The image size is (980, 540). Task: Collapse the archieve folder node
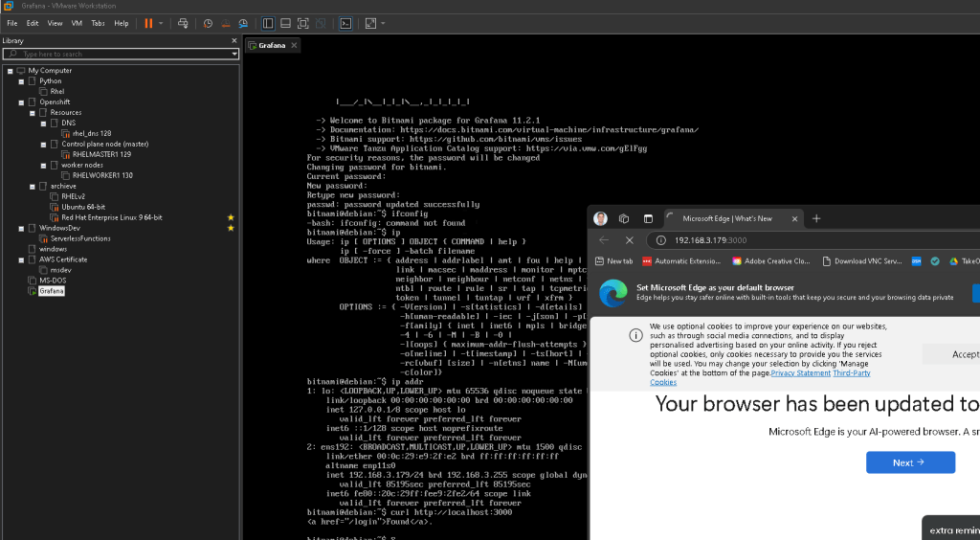point(33,187)
